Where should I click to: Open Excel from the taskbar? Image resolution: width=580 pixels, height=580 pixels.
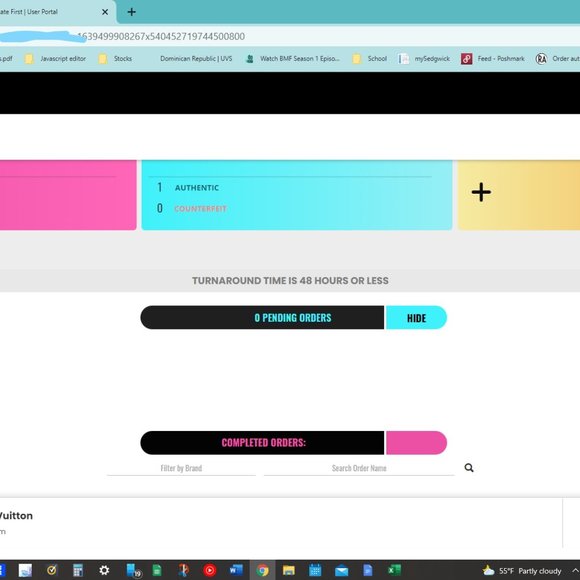click(394, 570)
